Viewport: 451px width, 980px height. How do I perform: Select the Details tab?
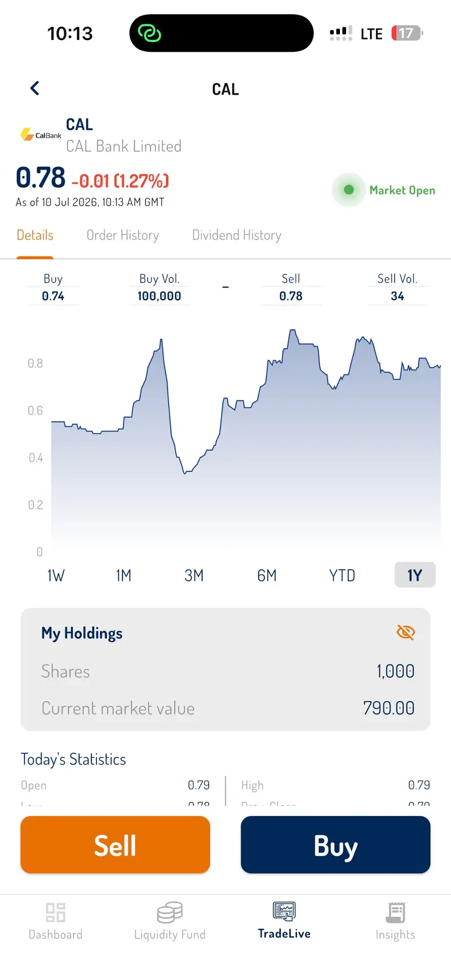(x=35, y=235)
